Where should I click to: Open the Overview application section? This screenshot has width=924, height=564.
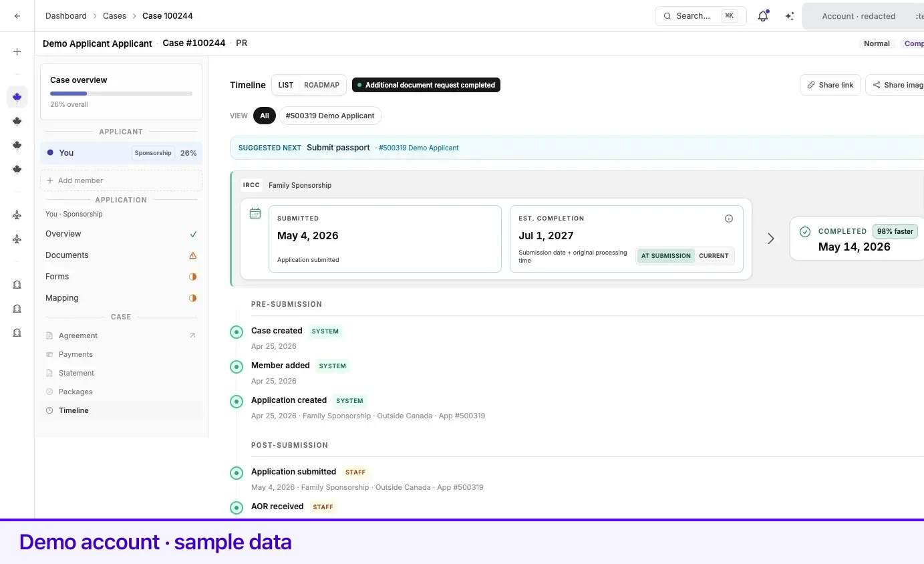click(121, 234)
